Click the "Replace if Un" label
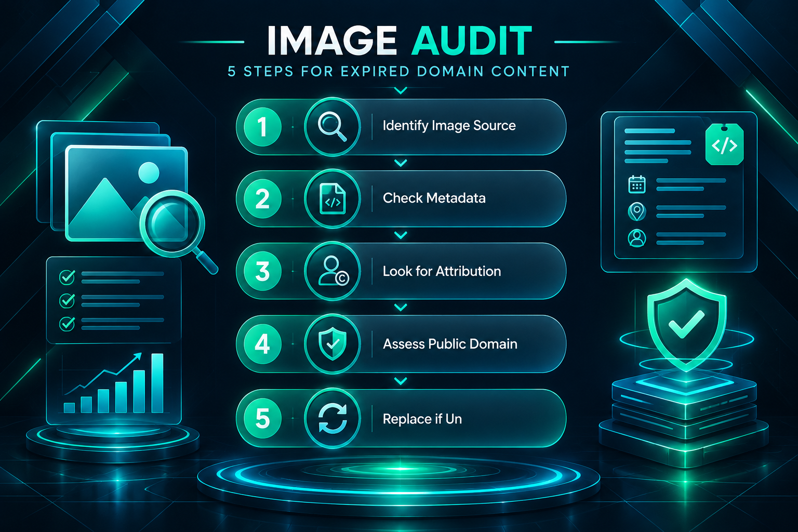The width and height of the screenshot is (798, 532). click(422, 419)
